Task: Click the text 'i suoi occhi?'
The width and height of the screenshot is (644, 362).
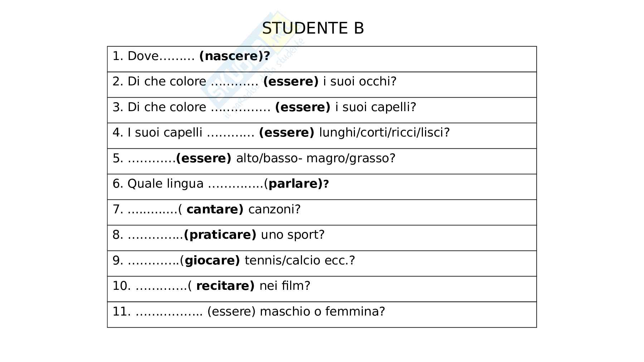Action: [360, 81]
